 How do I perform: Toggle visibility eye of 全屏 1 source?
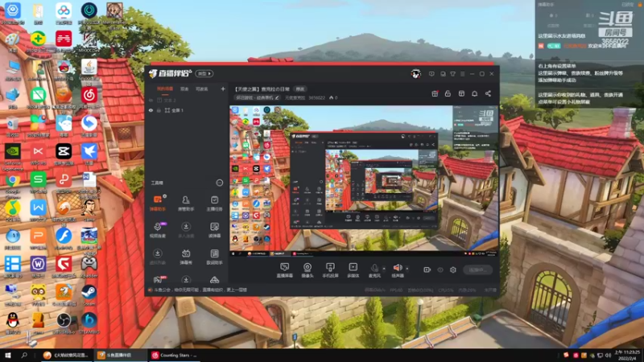151,110
